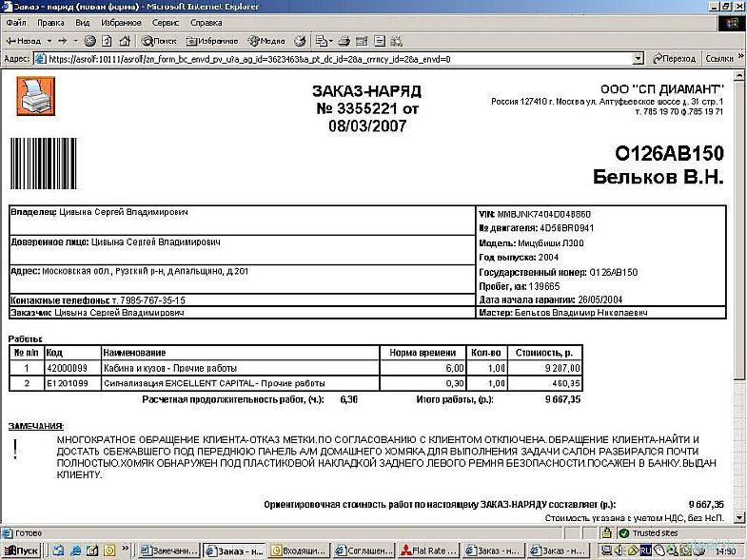Click the Ссылки links toolbar label
Screen dimensions: 747x560
[x=719, y=59]
